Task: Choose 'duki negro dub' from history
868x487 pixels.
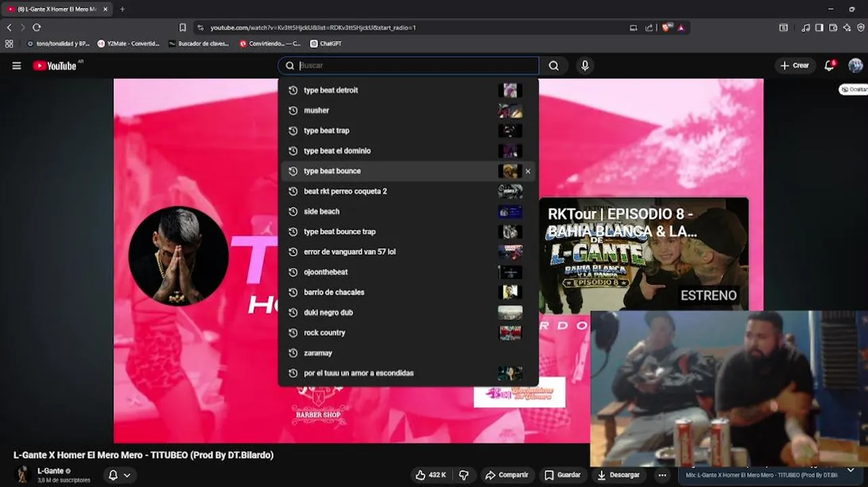Action: click(408, 312)
